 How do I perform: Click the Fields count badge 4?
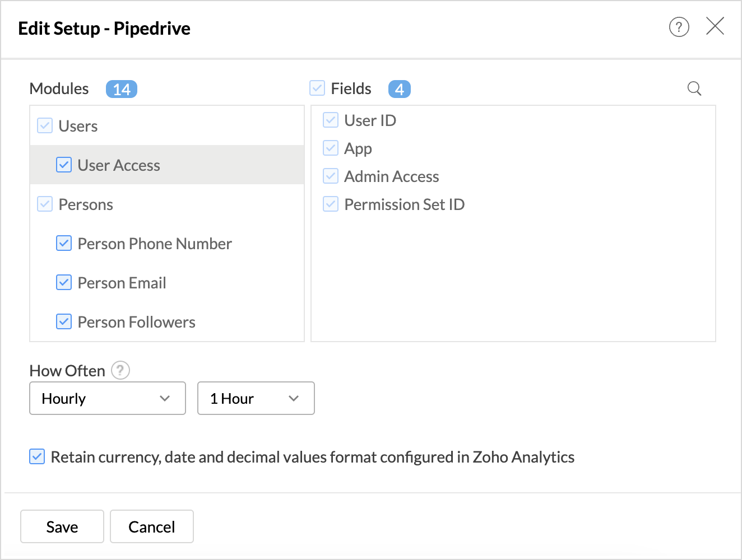pos(400,89)
